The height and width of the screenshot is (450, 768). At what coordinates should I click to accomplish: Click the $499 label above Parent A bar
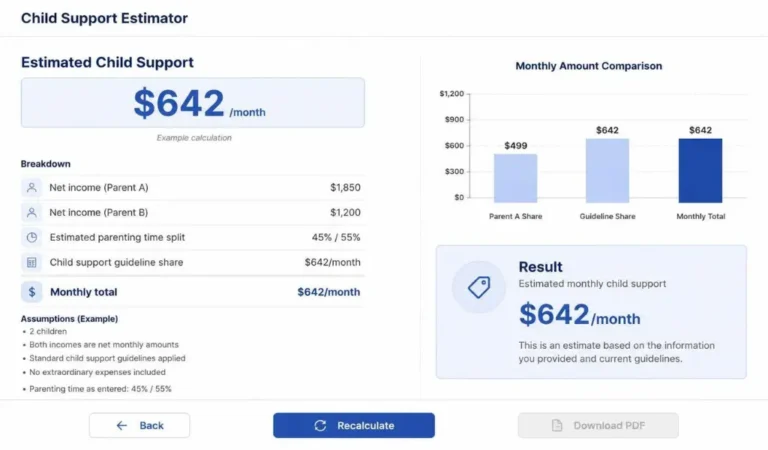tap(515, 146)
